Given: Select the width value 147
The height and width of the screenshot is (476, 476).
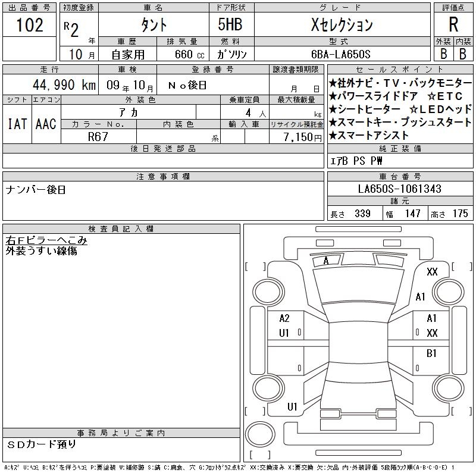Looking at the screenshot, I should point(412,214).
